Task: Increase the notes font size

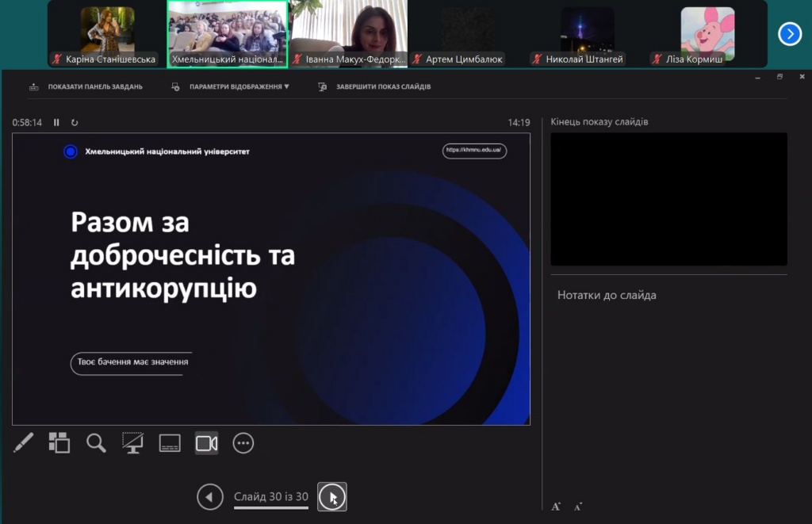Action: point(556,506)
